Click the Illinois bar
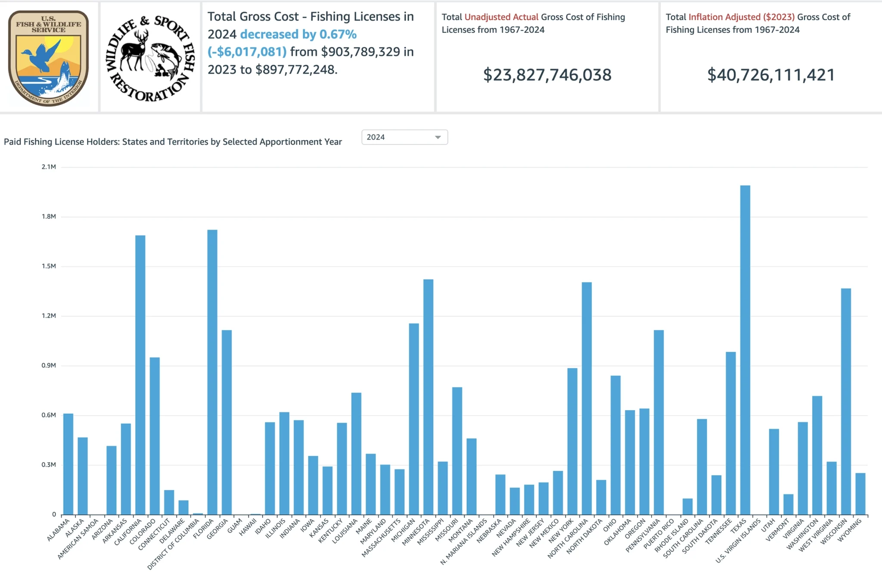Viewport: 882px width, 588px height. point(284,464)
